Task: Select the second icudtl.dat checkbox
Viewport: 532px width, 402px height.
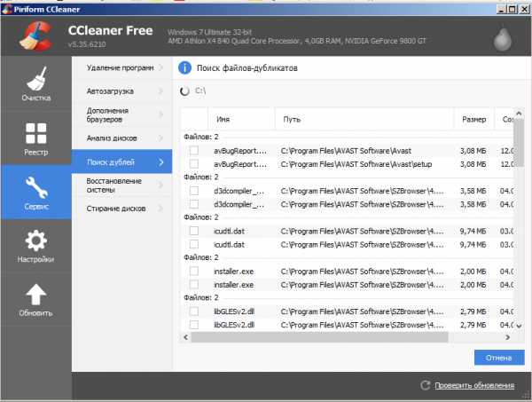Action: point(194,244)
